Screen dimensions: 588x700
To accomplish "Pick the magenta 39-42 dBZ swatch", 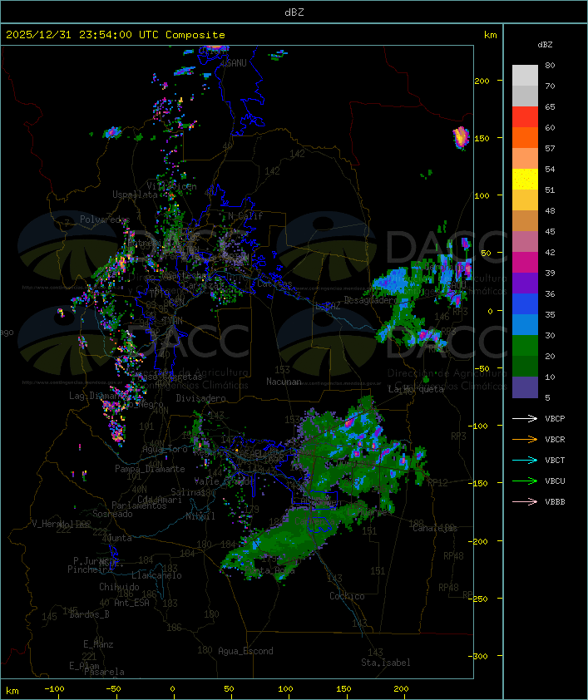I will [x=525, y=263].
